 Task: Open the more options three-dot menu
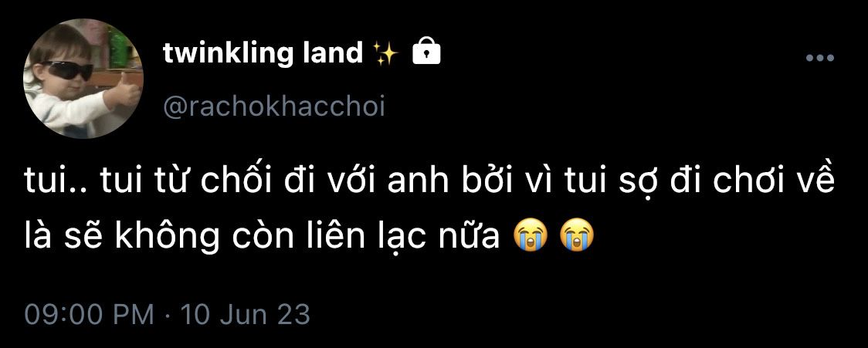click(820, 58)
